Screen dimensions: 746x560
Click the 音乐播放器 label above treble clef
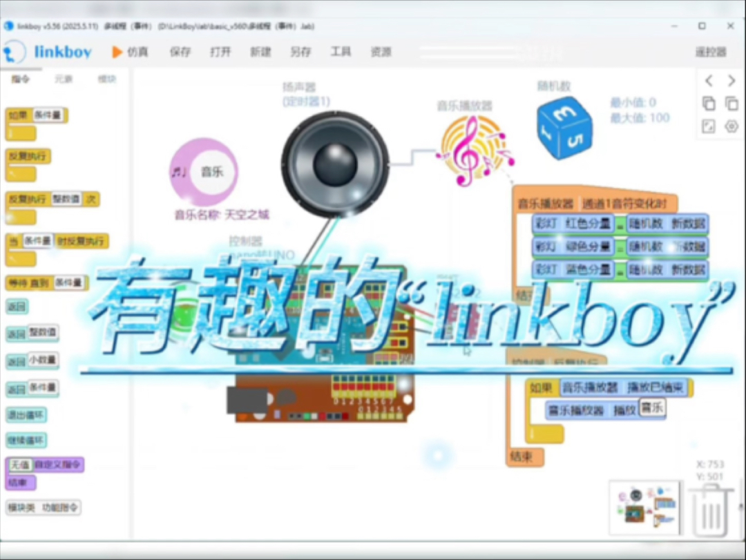point(464,106)
